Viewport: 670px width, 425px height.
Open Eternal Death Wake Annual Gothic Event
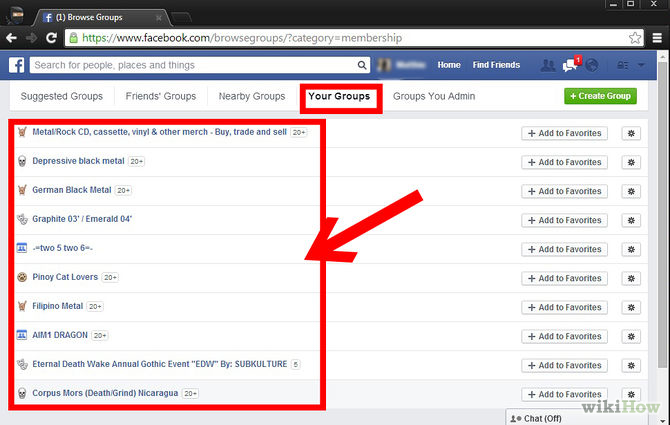[x=160, y=364]
